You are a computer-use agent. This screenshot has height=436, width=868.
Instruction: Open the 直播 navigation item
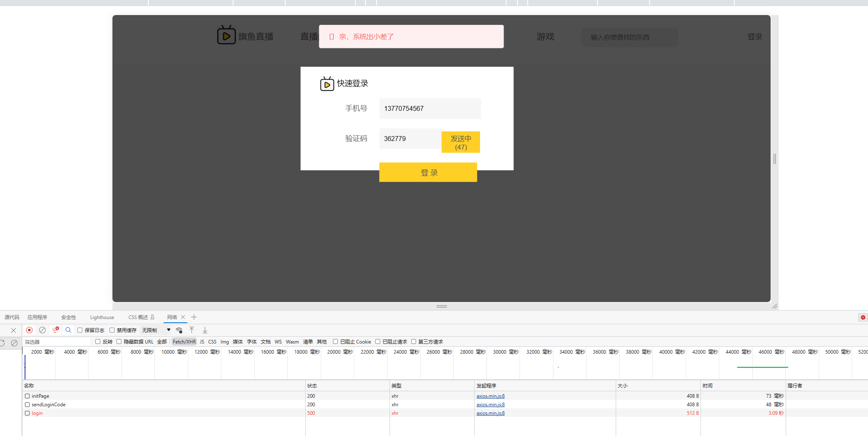coord(309,37)
